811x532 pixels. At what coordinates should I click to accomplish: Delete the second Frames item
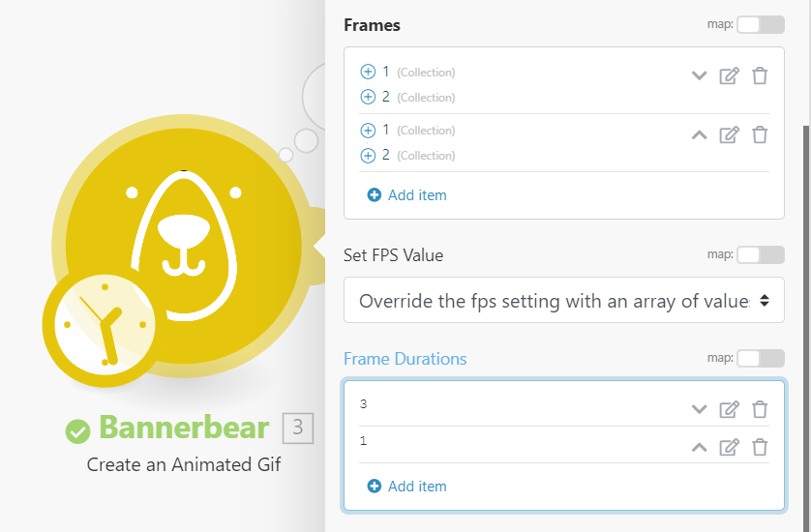760,135
